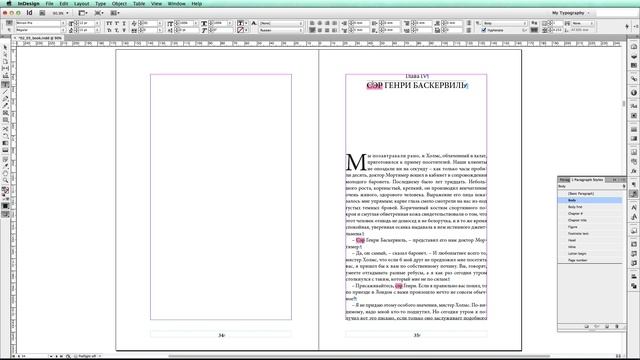Toggle the Hyphenate checkbox

pyautogui.click(x=484, y=30)
